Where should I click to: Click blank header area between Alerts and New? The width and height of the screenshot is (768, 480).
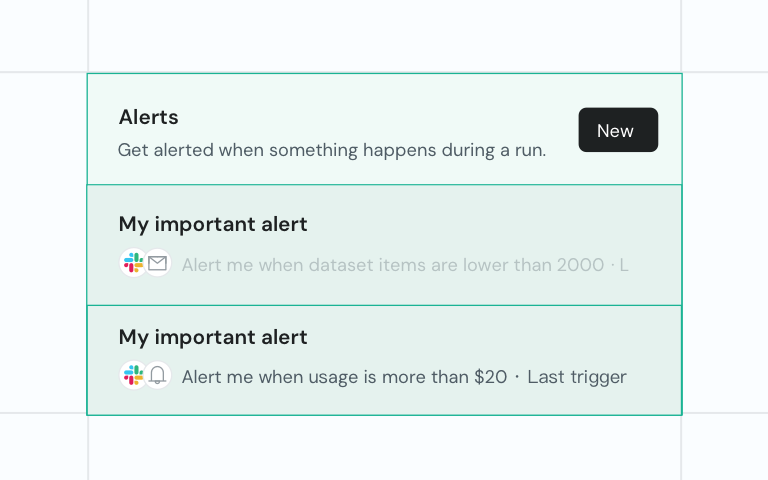click(380, 117)
